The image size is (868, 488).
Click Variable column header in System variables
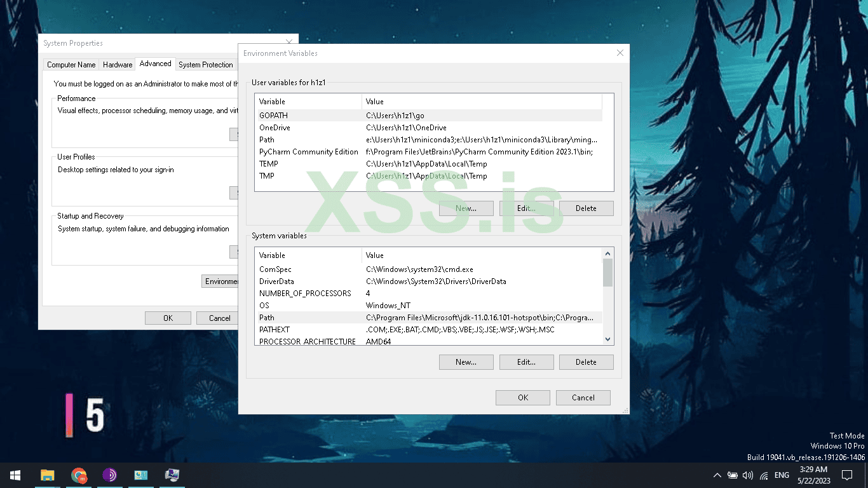click(x=308, y=255)
